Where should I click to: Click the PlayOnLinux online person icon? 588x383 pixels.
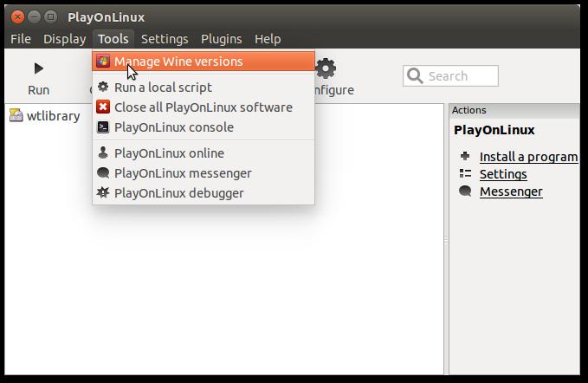pos(103,153)
